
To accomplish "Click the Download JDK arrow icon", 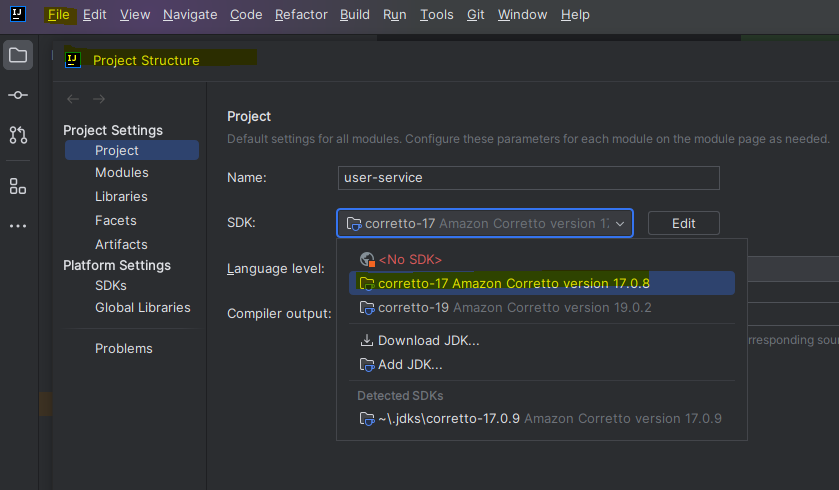I will click(367, 340).
